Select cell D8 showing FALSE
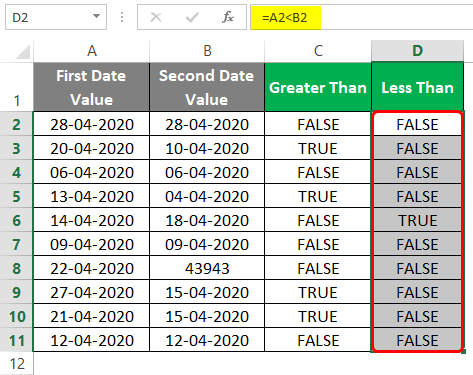 [417, 268]
